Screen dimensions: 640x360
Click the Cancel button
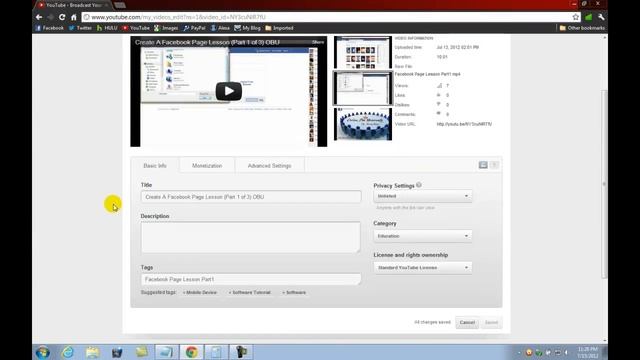467,322
